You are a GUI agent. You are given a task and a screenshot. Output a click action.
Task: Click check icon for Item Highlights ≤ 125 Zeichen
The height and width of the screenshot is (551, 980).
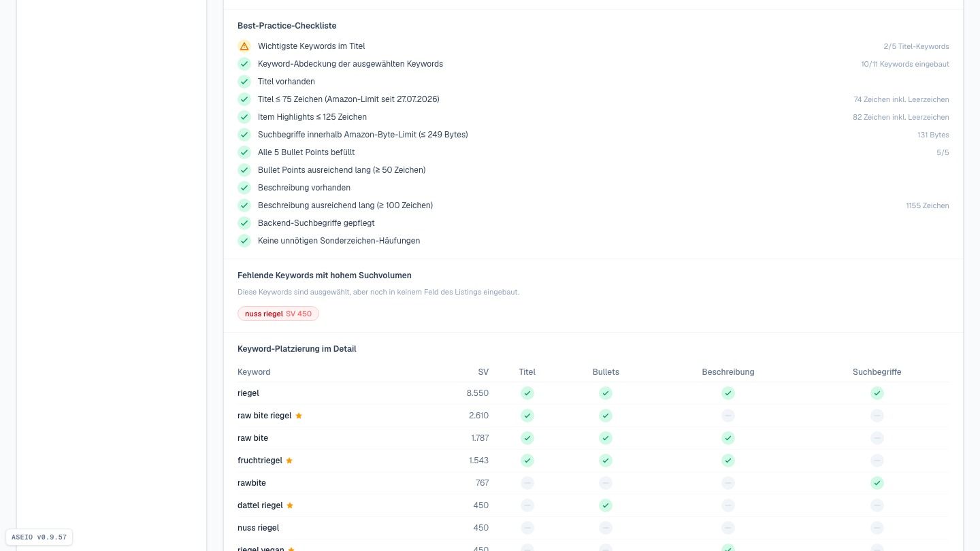coord(244,117)
